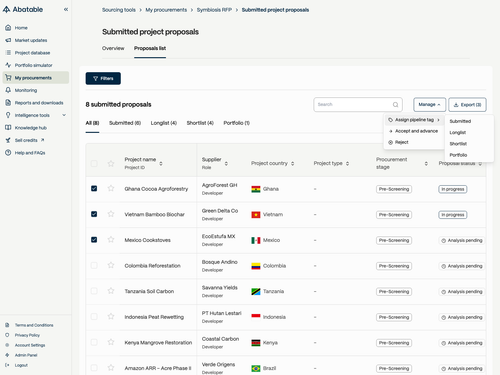Toggle select-all checkbox in table header
Screen dimensions: 500x375
coord(94,163)
